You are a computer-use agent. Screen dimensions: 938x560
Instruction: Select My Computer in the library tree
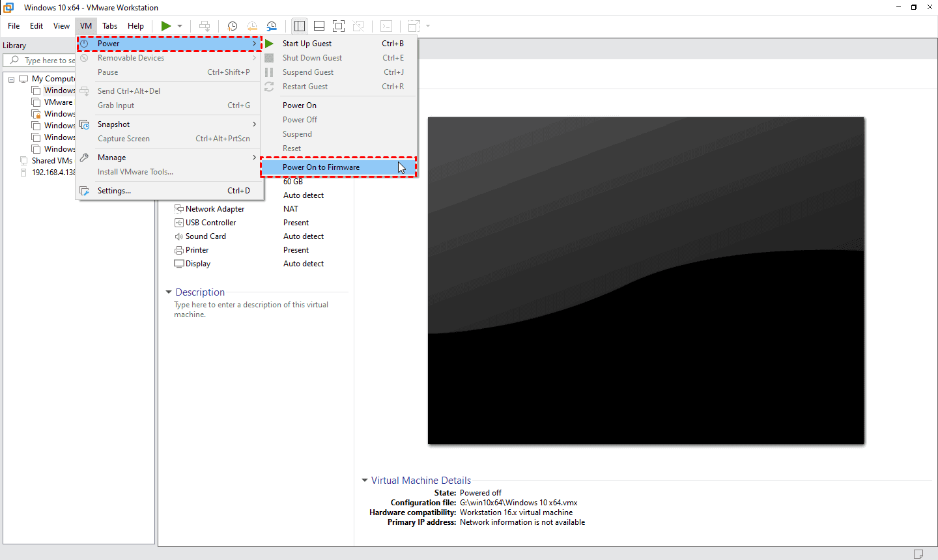click(x=53, y=79)
